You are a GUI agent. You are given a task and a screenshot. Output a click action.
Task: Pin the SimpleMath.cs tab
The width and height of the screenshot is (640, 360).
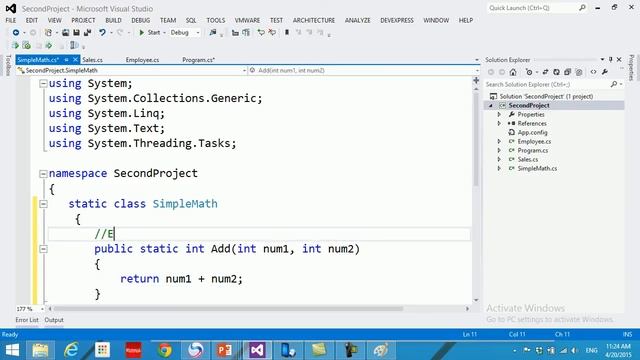(66, 60)
